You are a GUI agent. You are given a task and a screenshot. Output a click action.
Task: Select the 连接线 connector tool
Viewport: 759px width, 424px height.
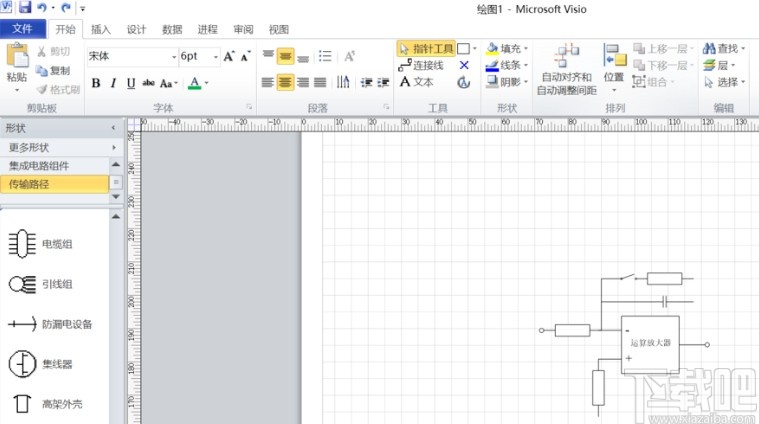(x=421, y=65)
